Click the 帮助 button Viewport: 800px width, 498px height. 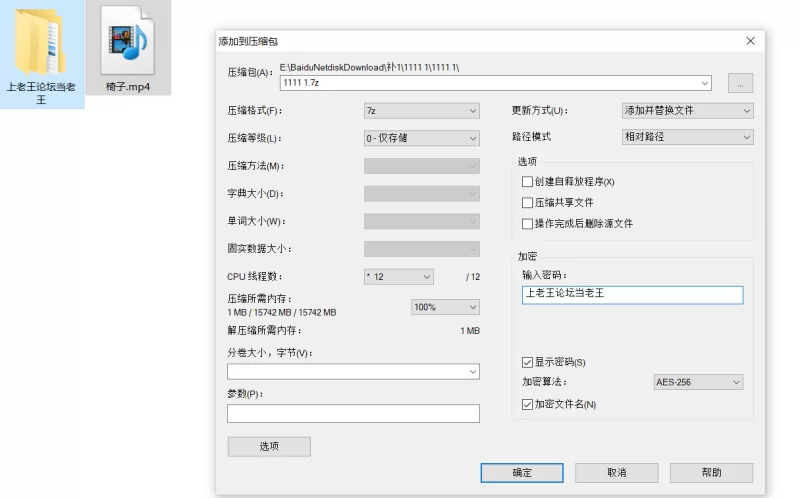(711, 472)
